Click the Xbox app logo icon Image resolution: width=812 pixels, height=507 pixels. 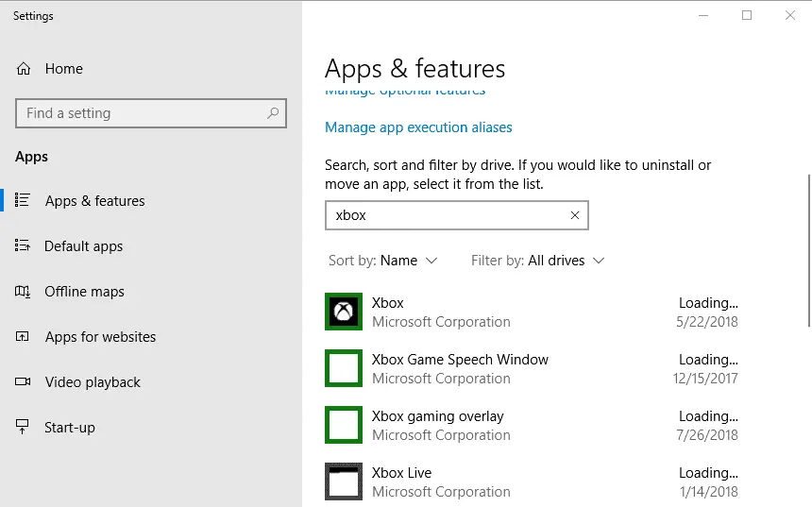[x=344, y=312]
